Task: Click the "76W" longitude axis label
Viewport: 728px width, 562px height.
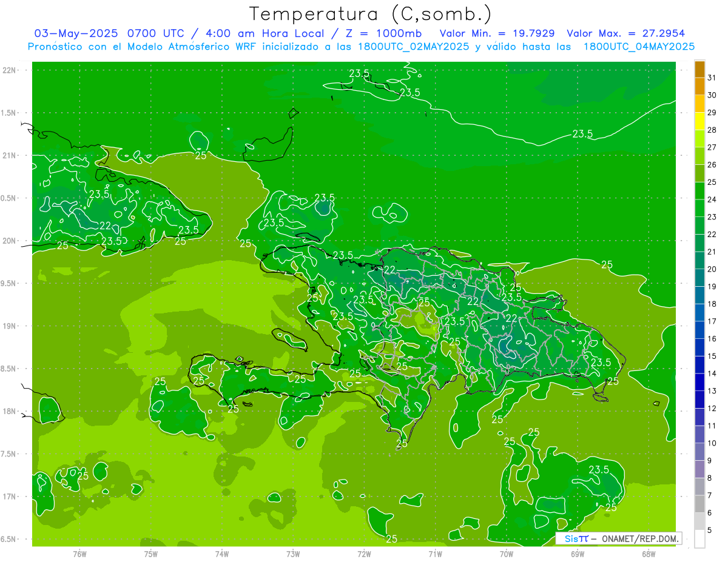Action: point(79,554)
